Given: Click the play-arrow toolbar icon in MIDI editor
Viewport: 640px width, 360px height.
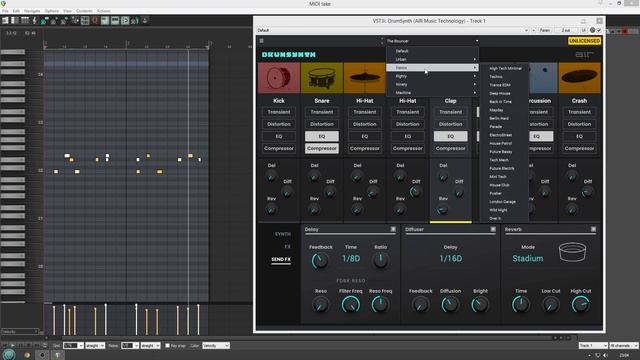Looking at the screenshot, I should [125, 20].
